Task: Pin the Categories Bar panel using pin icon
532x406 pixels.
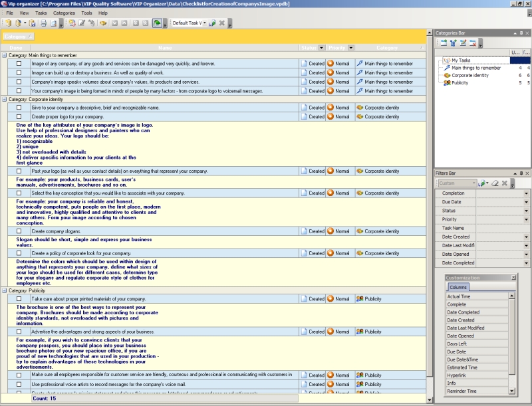Action: click(521, 33)
